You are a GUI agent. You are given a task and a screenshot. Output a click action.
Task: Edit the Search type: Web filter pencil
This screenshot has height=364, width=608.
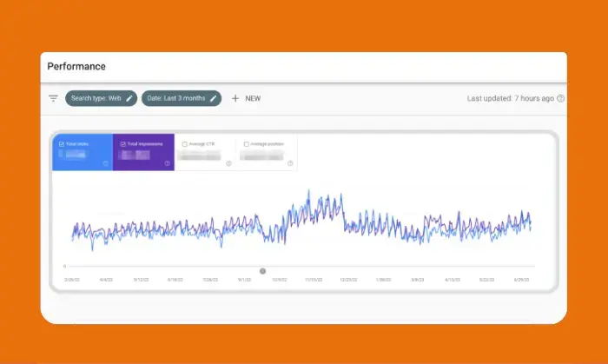(129, 99)
